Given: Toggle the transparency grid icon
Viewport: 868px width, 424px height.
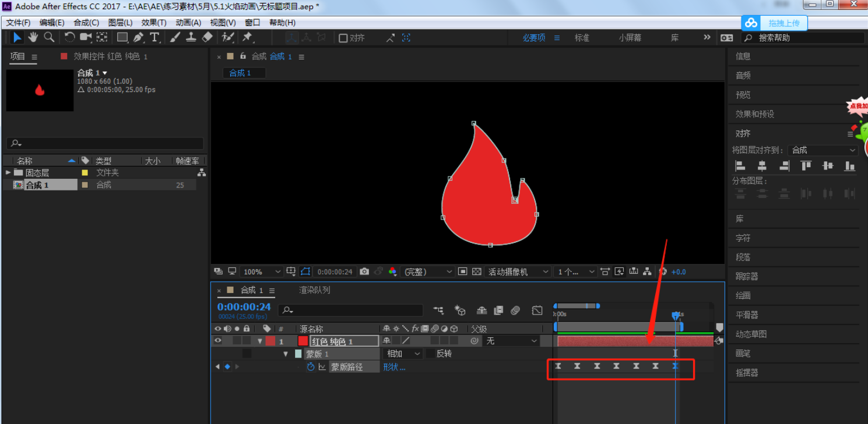Looking at the screenshot, I should click(x=476, y=271).
